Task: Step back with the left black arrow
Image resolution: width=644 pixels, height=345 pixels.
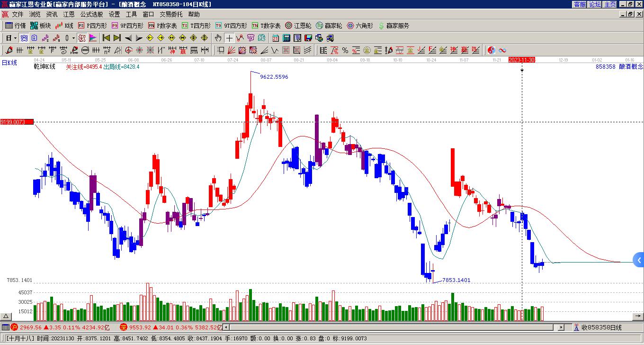Action: point(128,38)
